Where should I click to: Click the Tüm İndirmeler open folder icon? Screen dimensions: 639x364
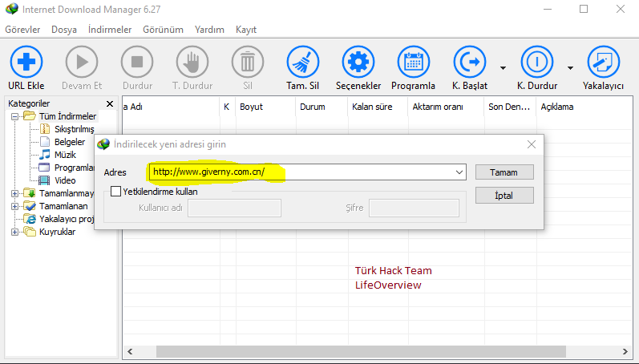[x=30, y=115]
